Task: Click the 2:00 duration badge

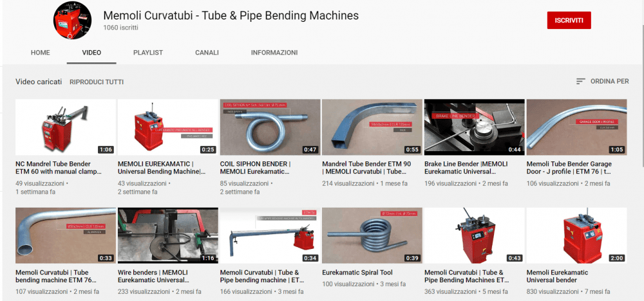Action: [x=618, y=259]
